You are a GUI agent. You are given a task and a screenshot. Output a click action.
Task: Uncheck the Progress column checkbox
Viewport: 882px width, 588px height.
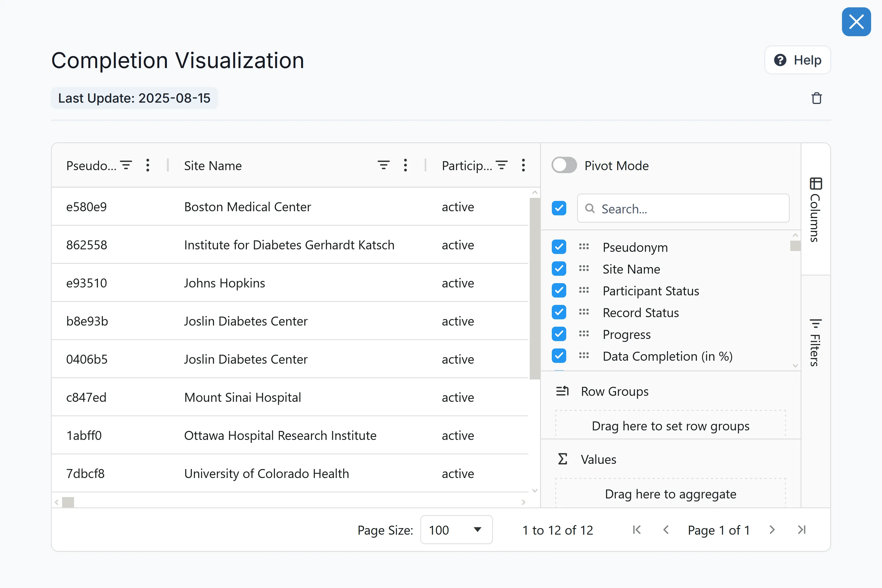[x=559, y=334]
